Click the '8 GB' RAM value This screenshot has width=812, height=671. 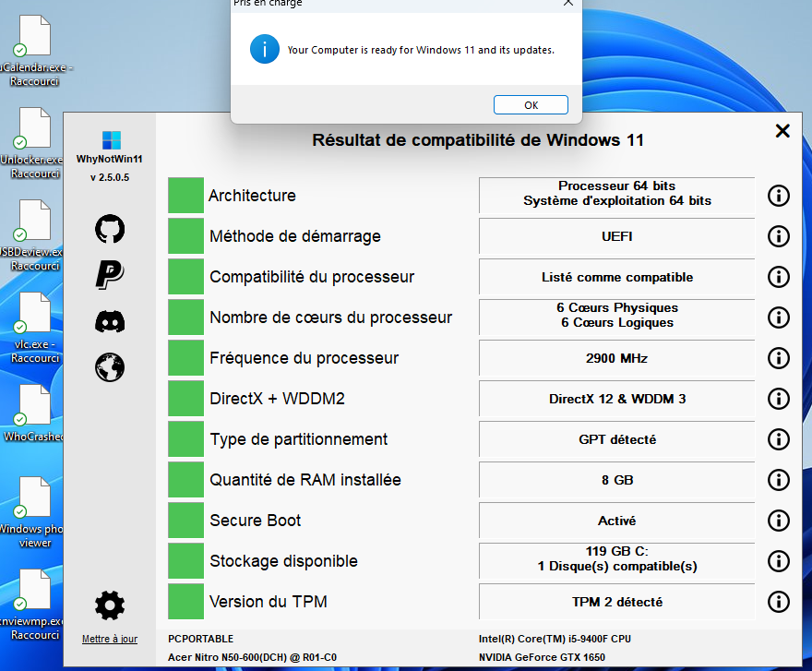coord(616,480)
